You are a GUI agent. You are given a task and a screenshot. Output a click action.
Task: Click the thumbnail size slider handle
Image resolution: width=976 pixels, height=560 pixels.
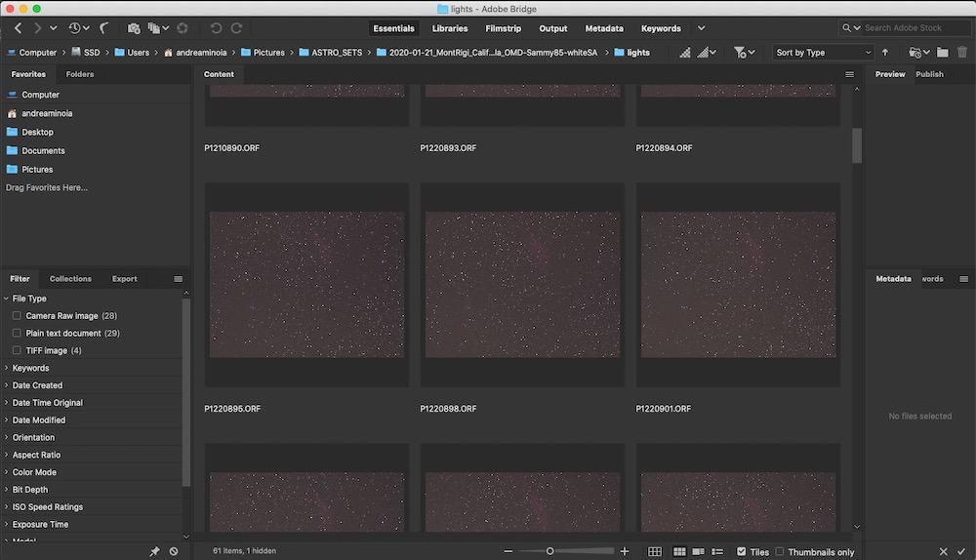click(549, 551)
